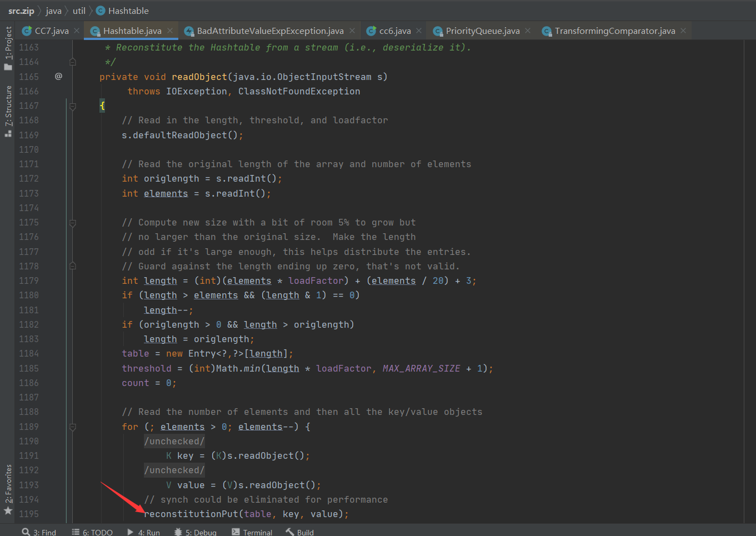
Task: Click the Hashtable class icon in breadcrumb
Action: 101,11
